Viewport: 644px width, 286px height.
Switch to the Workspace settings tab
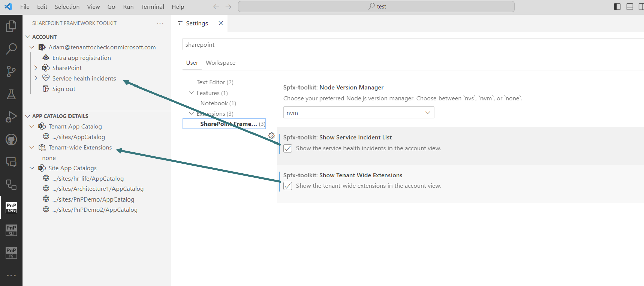coord(221,63)
